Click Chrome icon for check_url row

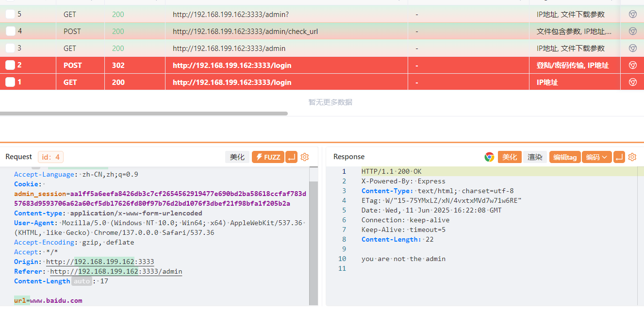(632, 32)
